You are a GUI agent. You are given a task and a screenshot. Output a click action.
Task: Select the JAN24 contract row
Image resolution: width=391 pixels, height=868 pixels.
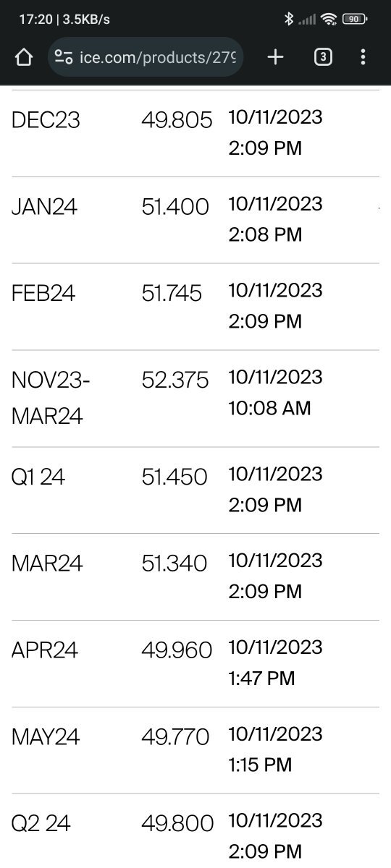click(x=195, y=221)
